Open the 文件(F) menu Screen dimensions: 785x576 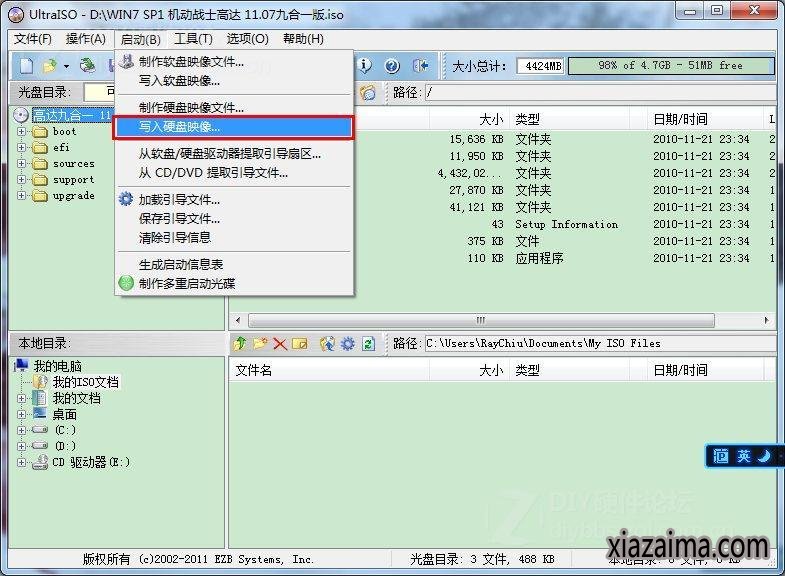point(33,39)
